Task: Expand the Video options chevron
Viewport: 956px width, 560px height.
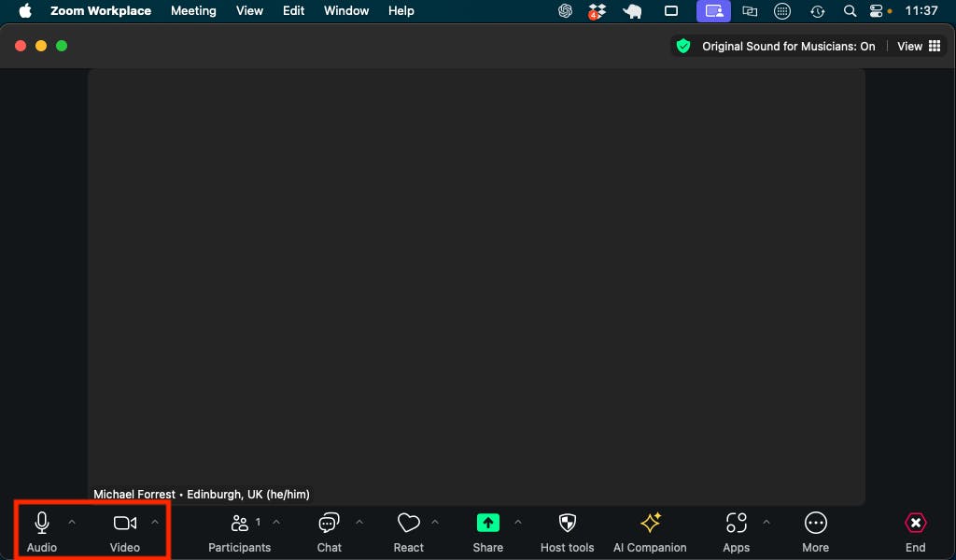Action: click(155, 523)
